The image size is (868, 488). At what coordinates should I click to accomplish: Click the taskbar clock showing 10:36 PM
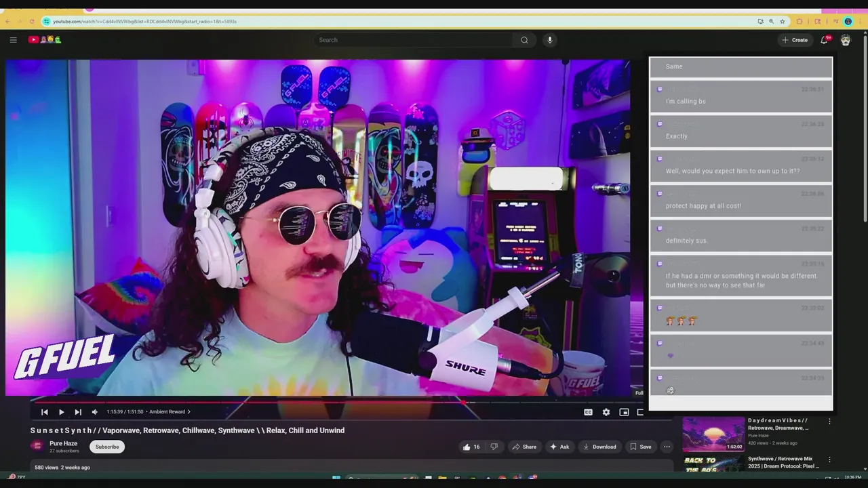852,478
